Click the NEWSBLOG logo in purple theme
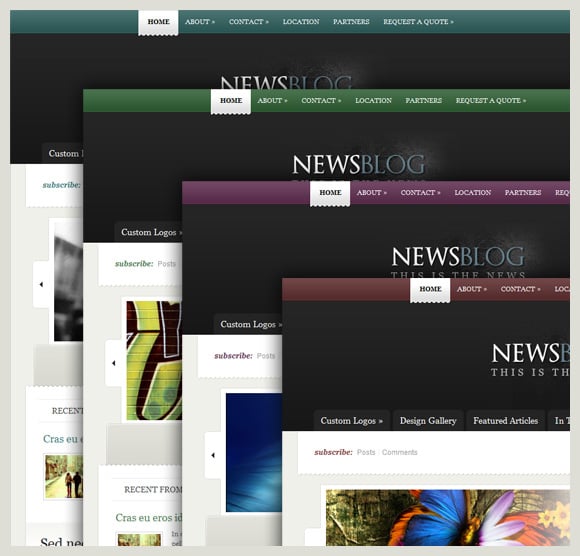The image size is (580, 556). pyautogui.click(x=458, y=256)
